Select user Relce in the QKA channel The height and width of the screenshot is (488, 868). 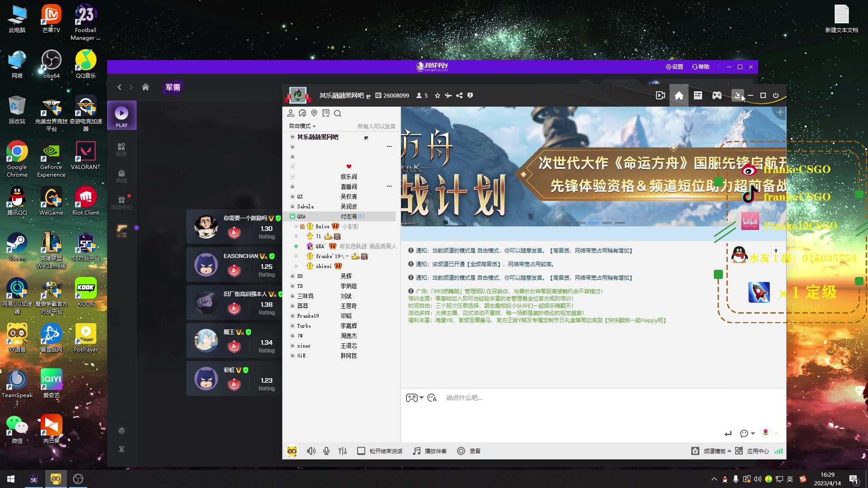(x=339, y=226)
